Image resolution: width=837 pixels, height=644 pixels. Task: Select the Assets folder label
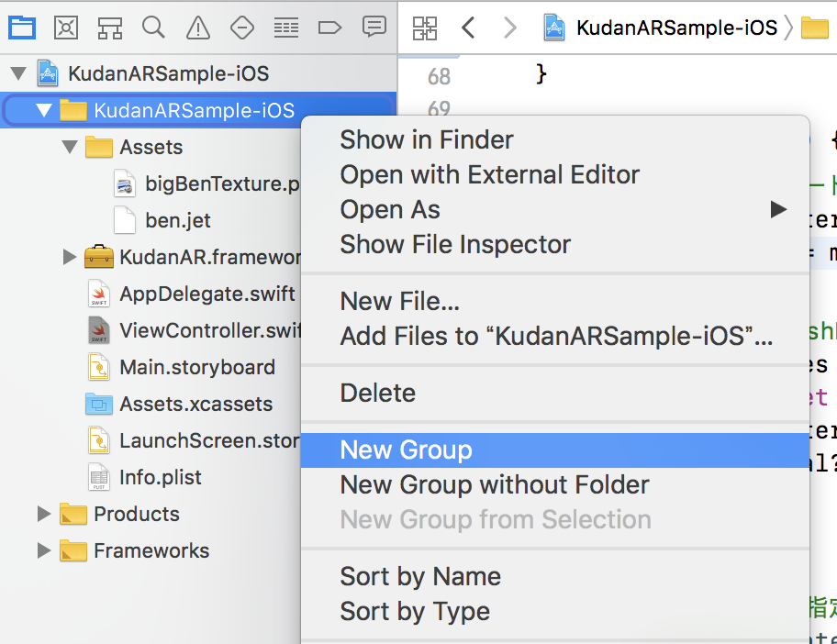pyautogui.click(x=151, y=147)
